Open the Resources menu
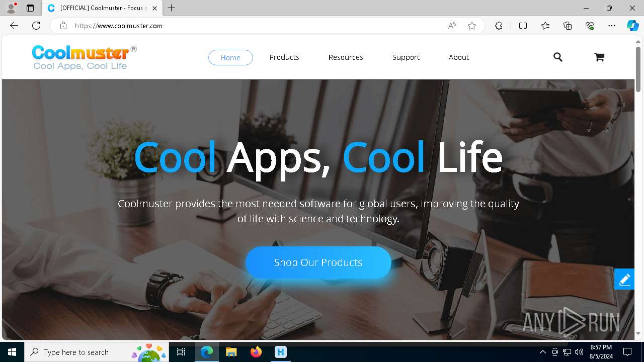 pos(346,57)
